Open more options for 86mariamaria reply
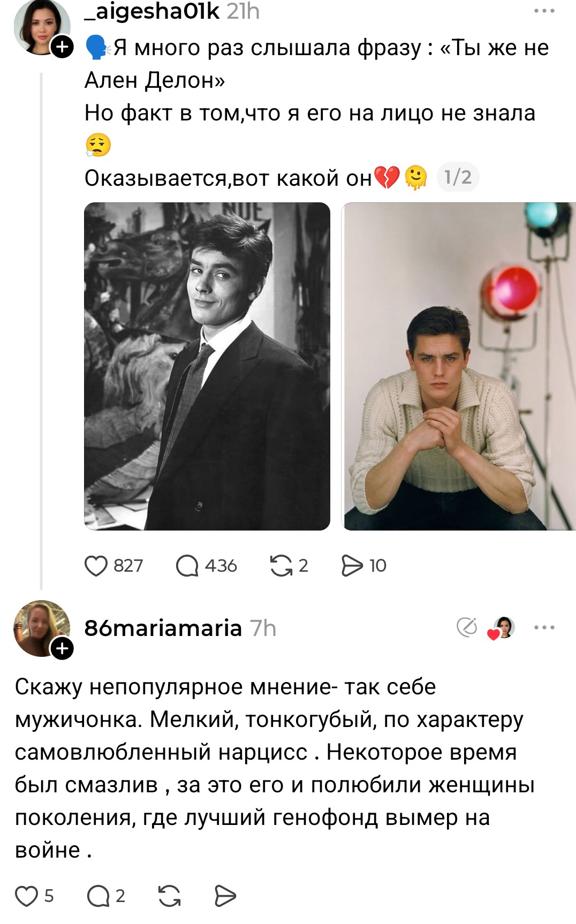 coord(544,627)
